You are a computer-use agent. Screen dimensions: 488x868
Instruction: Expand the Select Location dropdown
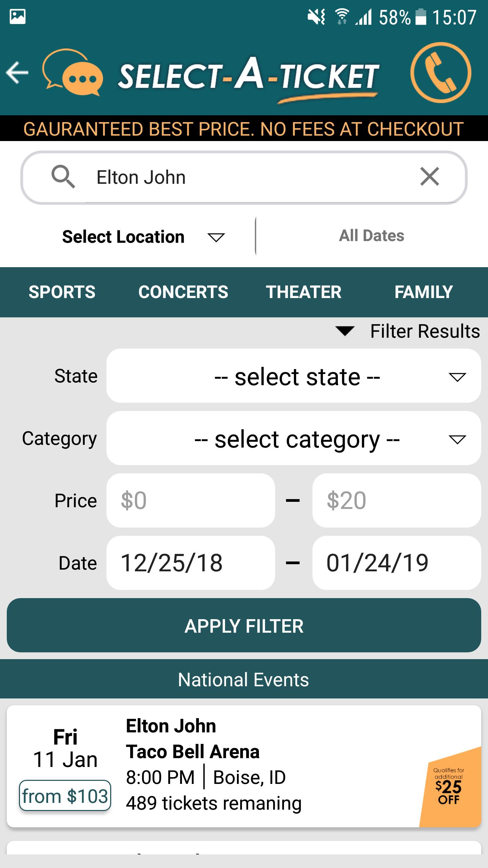pos(142,237)
